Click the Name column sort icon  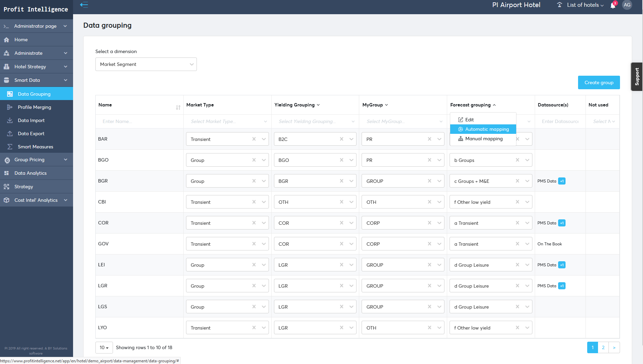click(178, 107)
